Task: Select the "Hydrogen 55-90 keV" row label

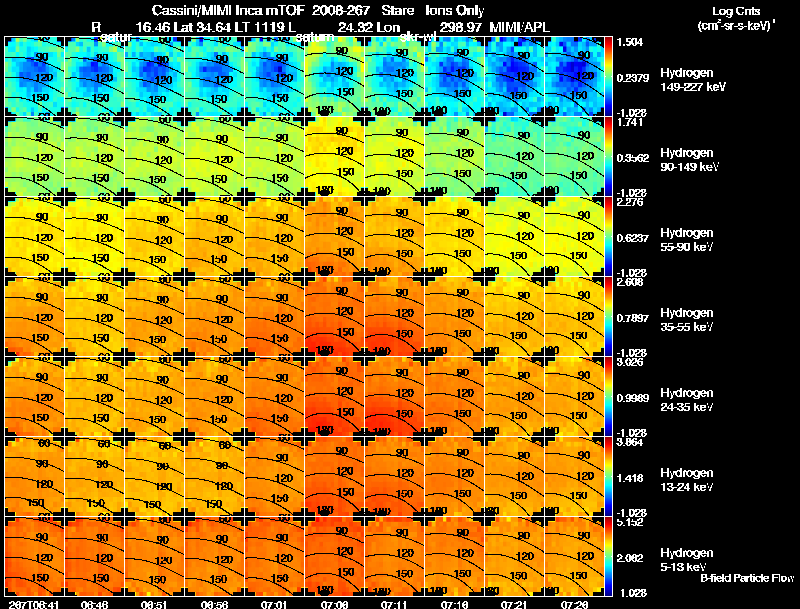Action: click(x=687, y=240)
